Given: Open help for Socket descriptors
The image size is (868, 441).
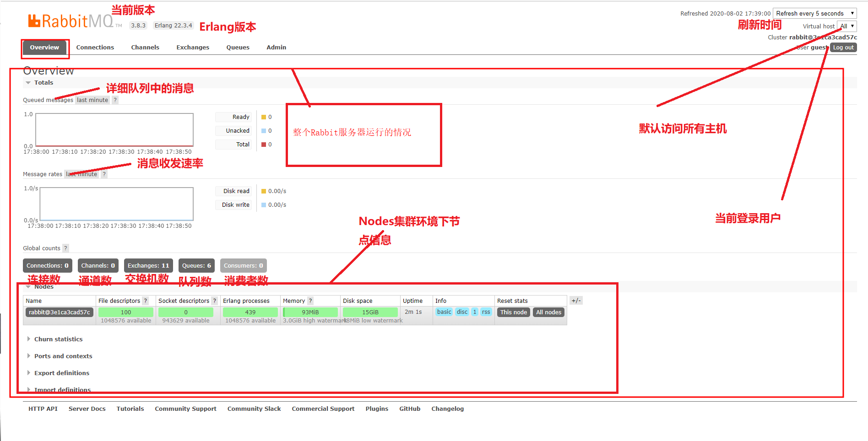Looking at the screenshot, I should (214, 301).
